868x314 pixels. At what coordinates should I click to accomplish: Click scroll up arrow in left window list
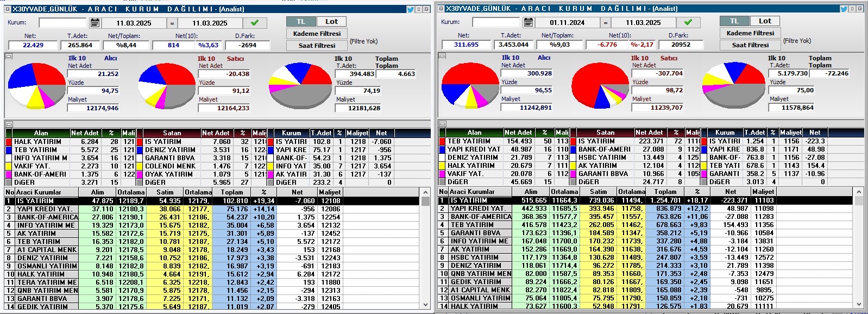[425, 192]
